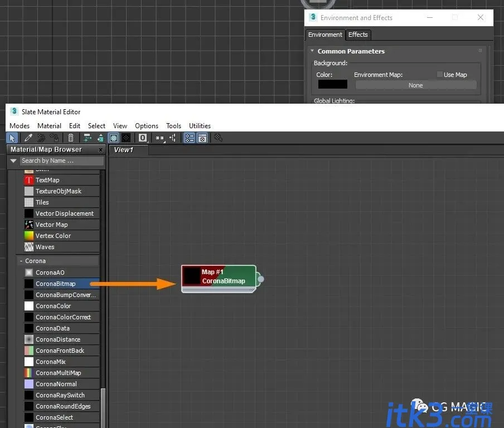504x428 pixels.
Task: Toggle Show Shaded Material in Viewport
Action: (x=114, y=138)
